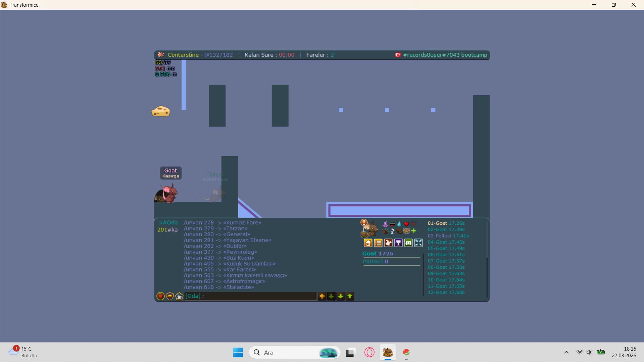The height and width of the screenshot is (362, 644).
Task: Click the Turkish flag icon in header
Action: coord(398,55)
